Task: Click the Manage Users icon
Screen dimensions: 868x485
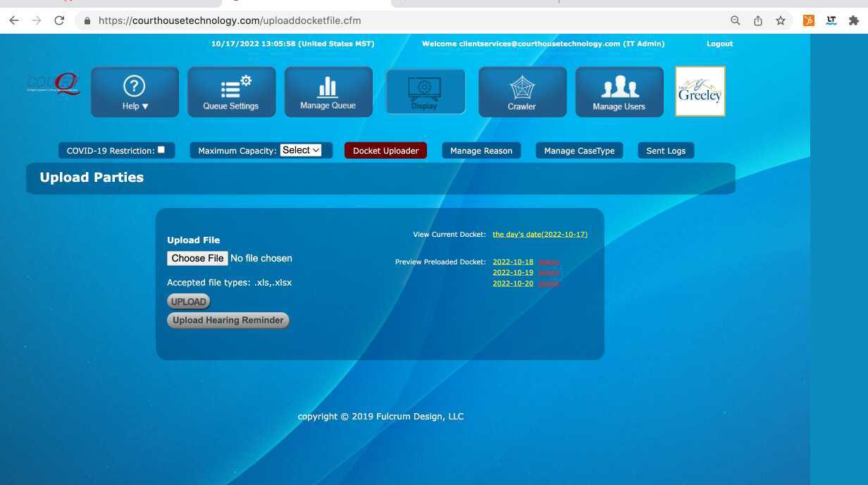Action: coord(619,92)
